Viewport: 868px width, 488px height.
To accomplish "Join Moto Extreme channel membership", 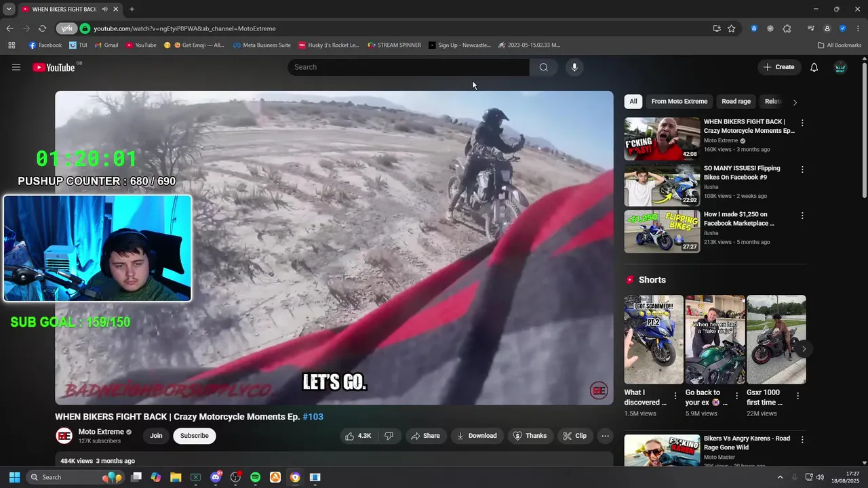I will click(x=156, y=436).
